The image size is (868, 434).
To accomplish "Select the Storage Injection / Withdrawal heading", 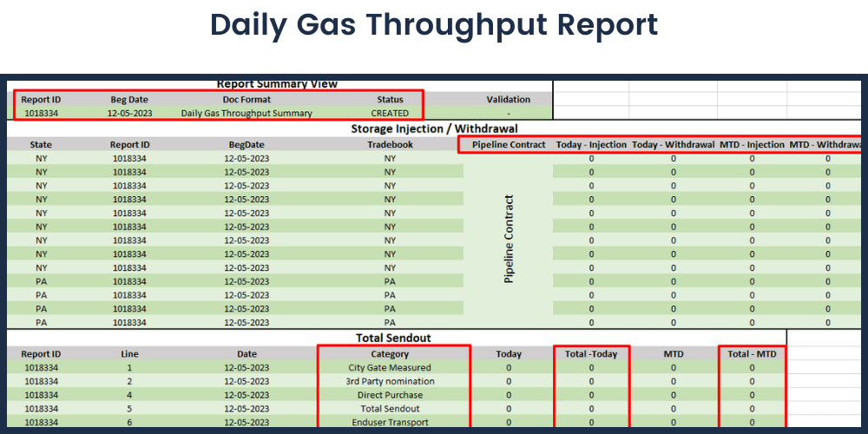I will 434,129.
